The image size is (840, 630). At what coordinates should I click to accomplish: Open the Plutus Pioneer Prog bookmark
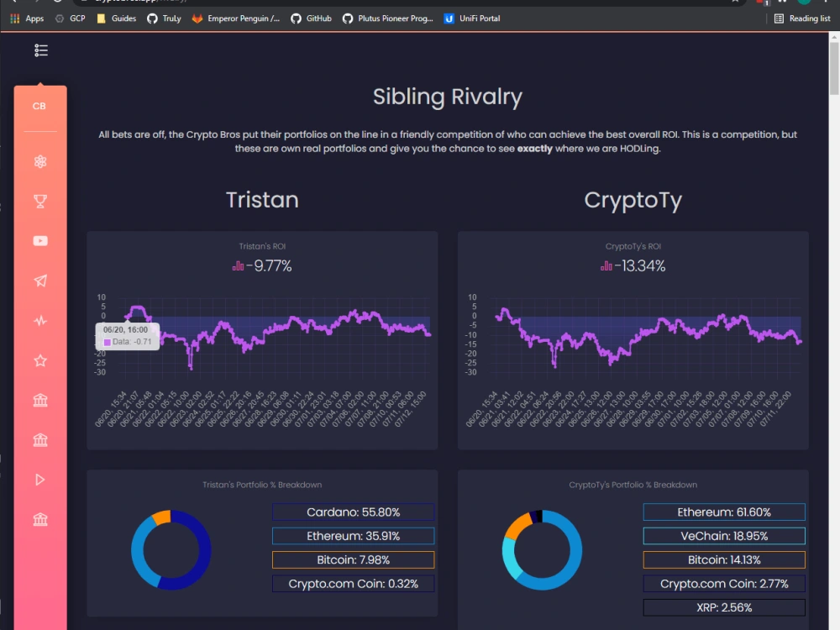point(387,18)
